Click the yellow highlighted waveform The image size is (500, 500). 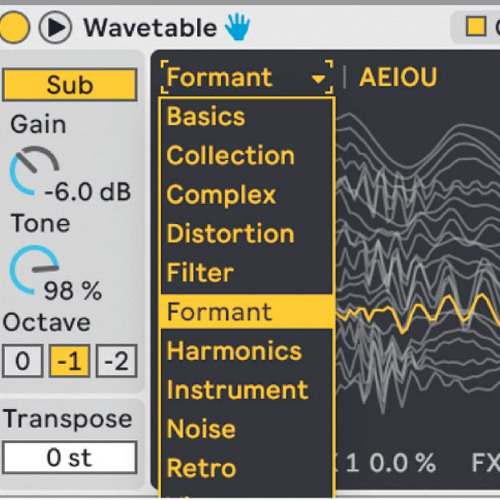[417, 313]
